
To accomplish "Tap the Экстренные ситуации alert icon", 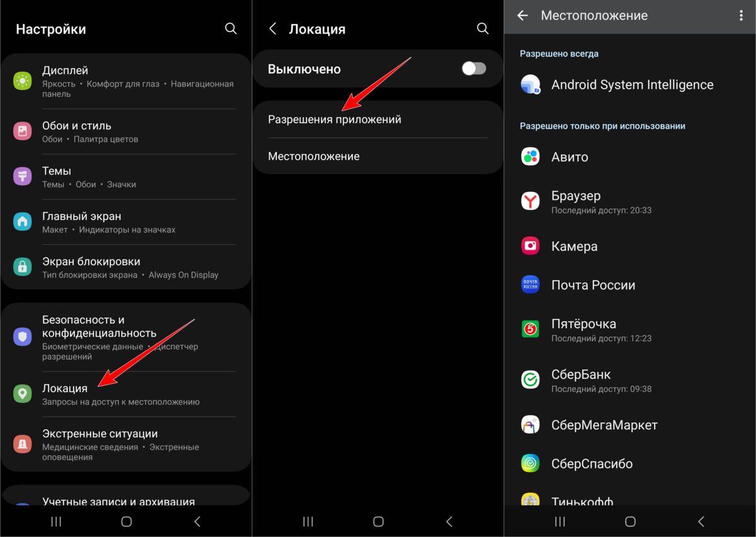I will click(x=23, y=444).
